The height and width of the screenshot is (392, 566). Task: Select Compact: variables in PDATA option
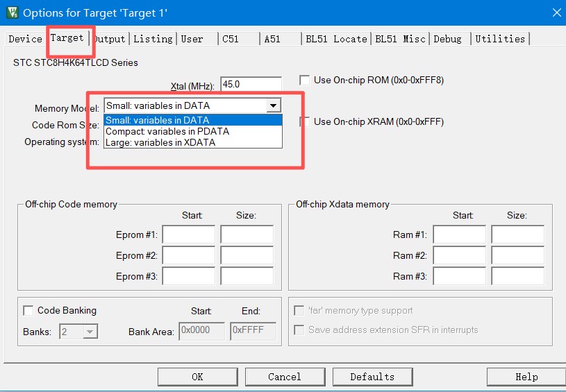click(x=167, y=131)
